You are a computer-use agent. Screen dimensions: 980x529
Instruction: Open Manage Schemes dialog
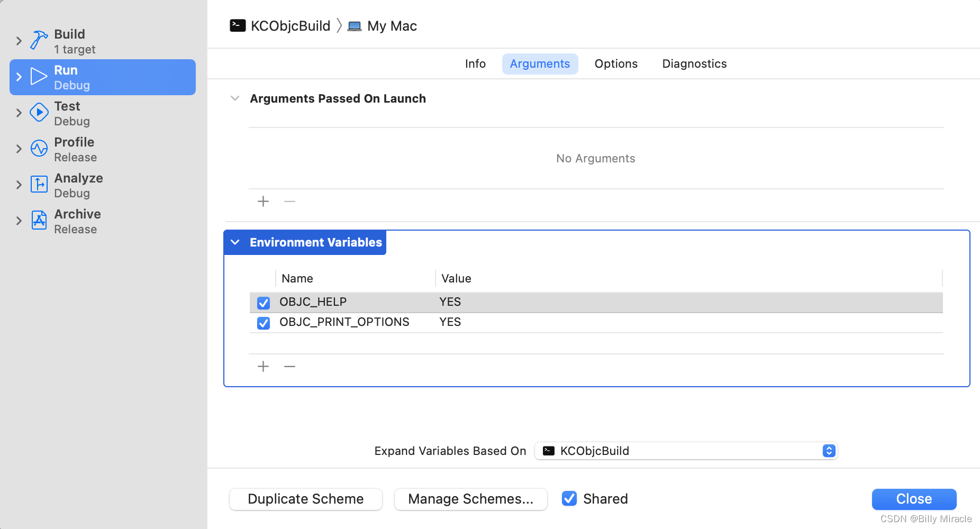click(470, 499)
